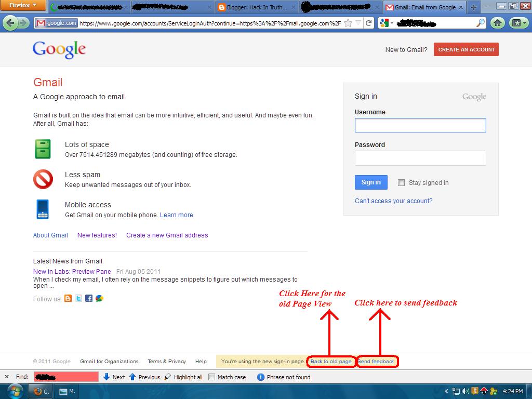Click inside the Username input field
532x399 pixels.
tap(420, 125)
